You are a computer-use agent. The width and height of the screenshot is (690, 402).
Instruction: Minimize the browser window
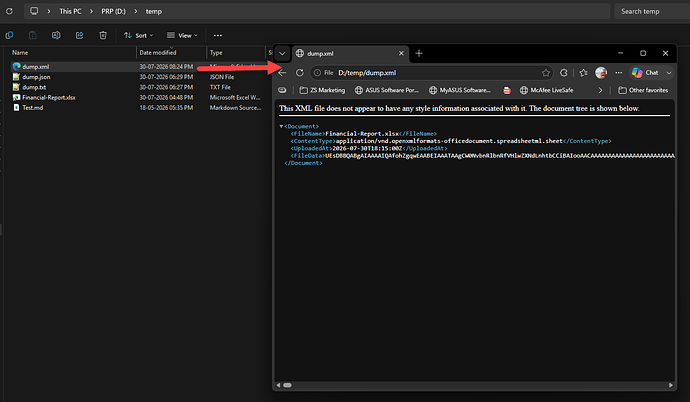tap(620, 53)
